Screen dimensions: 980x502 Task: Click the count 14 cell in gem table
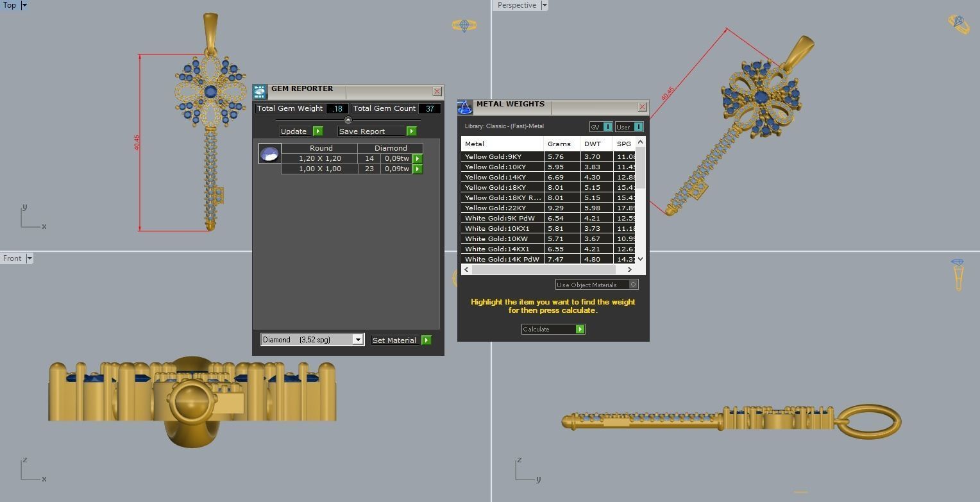369,158
